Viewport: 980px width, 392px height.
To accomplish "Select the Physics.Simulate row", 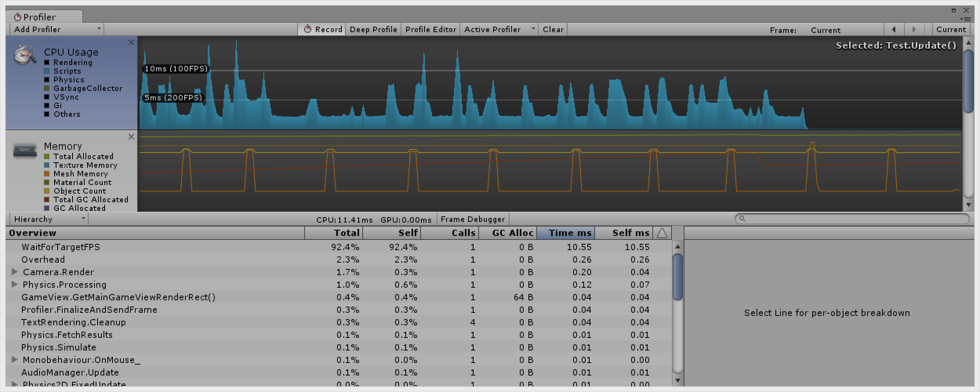I will click(x=339, y=347).
